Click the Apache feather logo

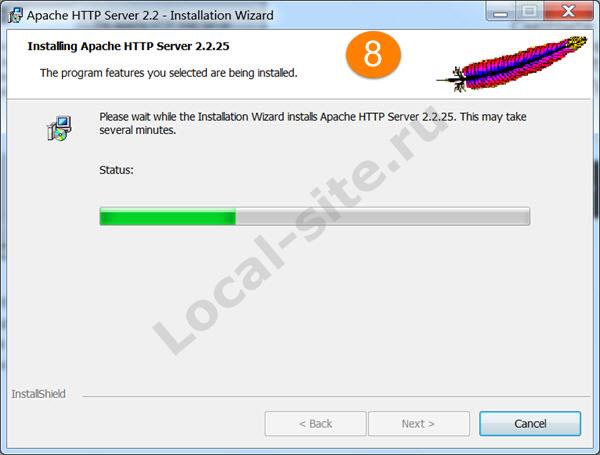(512, 64)
